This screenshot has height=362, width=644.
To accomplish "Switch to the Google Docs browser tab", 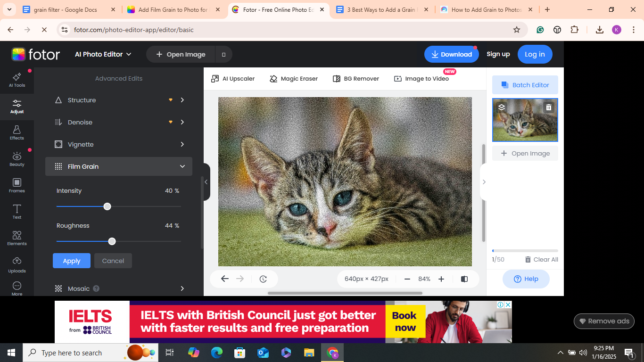I will pos(66,9).
